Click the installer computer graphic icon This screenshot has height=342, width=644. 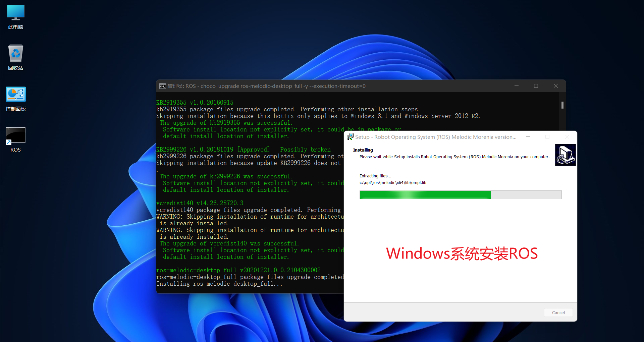(x=565, y=155)
